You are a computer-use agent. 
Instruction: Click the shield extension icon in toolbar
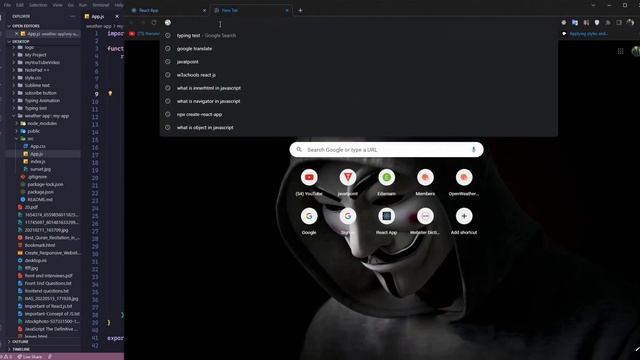click(597, 22)
